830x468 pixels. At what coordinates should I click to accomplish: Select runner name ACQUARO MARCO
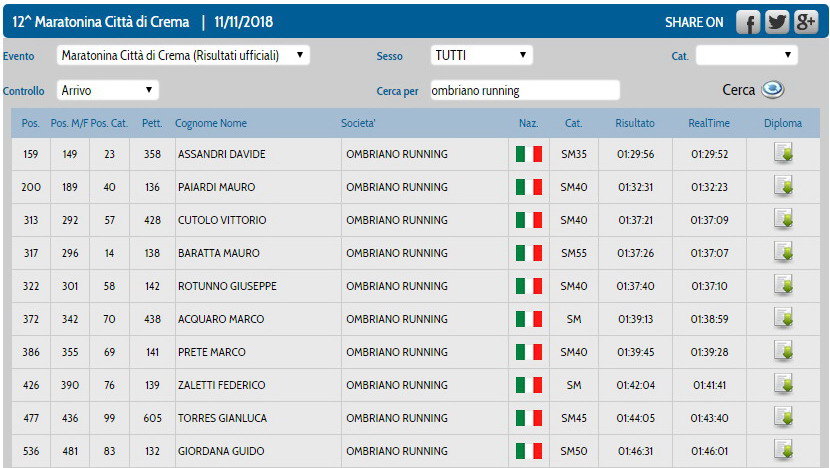pos(221,319)
